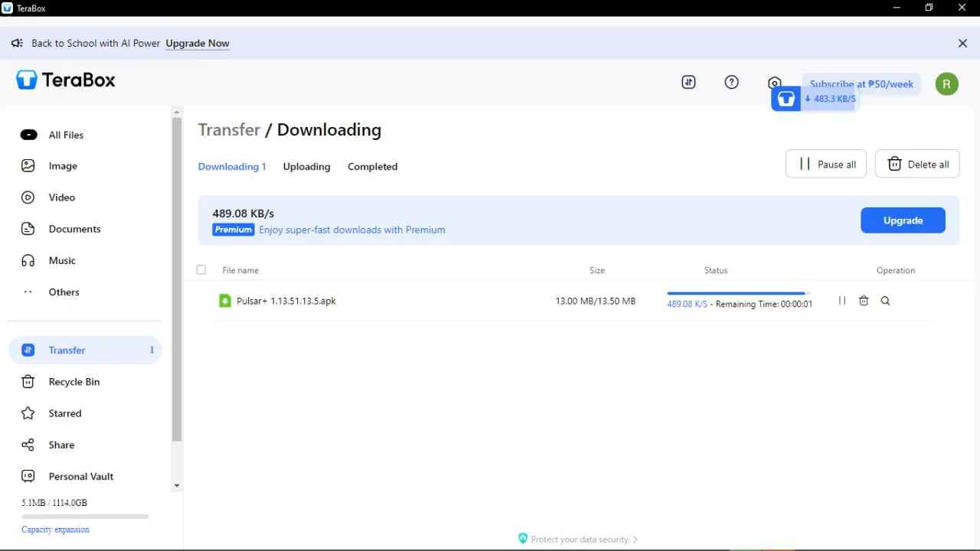Click the 13.00 MB/13.50 MB size text
Screen dimensions: 980x551
(x=596, y=301)
